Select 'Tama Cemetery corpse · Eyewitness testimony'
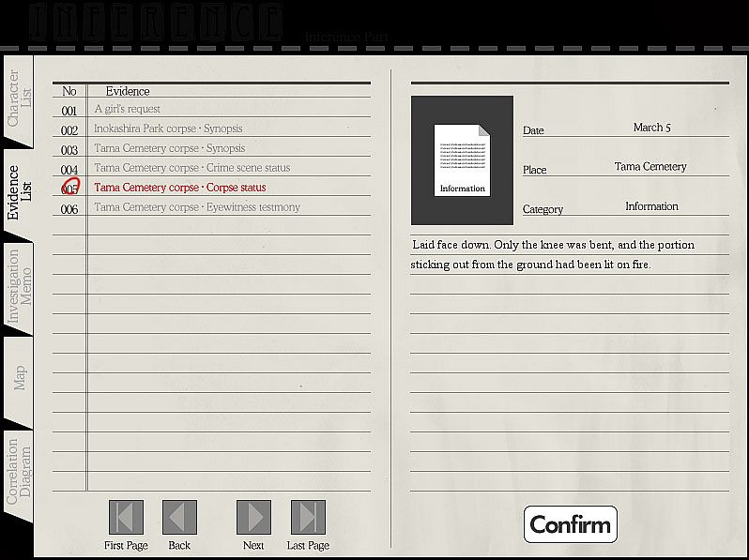 coord(197,206)
